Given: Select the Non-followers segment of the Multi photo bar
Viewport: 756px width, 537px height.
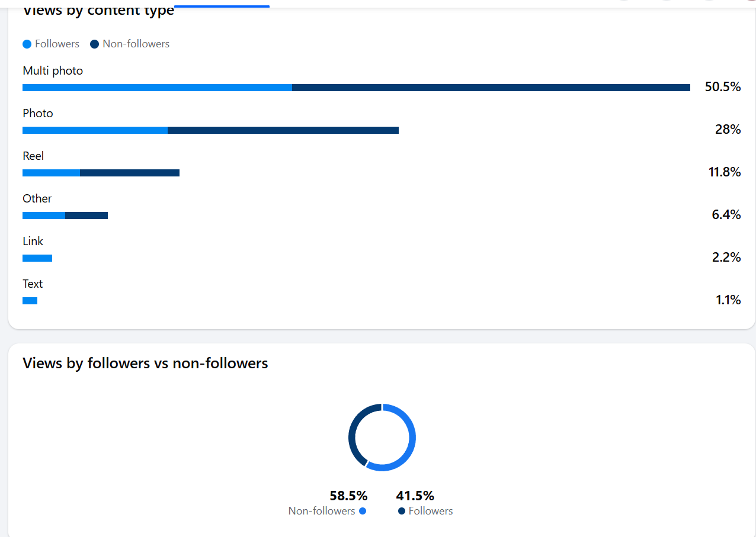Looking at the screenshot, I should coord(491,88).
